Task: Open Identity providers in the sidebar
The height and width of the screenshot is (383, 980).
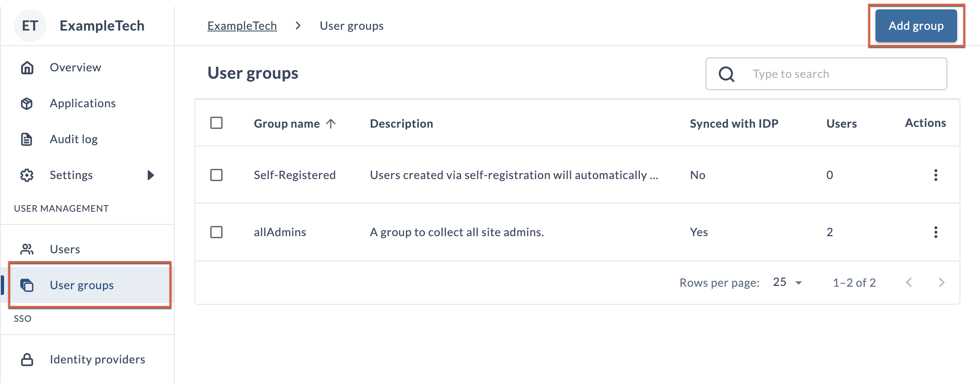Action: click(x=87, y=359)
